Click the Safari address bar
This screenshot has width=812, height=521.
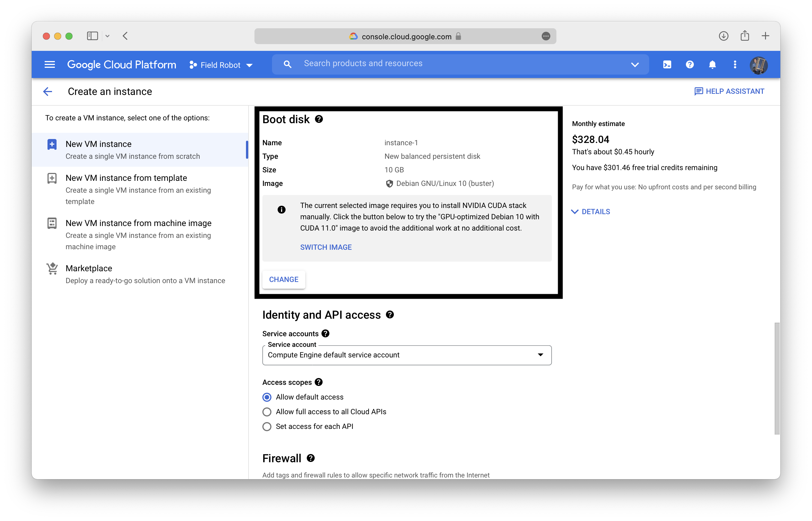(x=405, y=36)
